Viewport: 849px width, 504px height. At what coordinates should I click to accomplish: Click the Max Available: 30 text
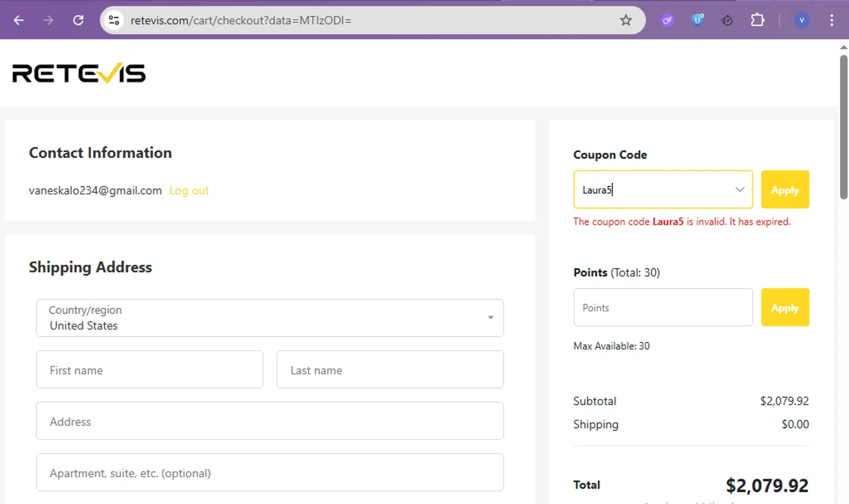tap(611, 346)
